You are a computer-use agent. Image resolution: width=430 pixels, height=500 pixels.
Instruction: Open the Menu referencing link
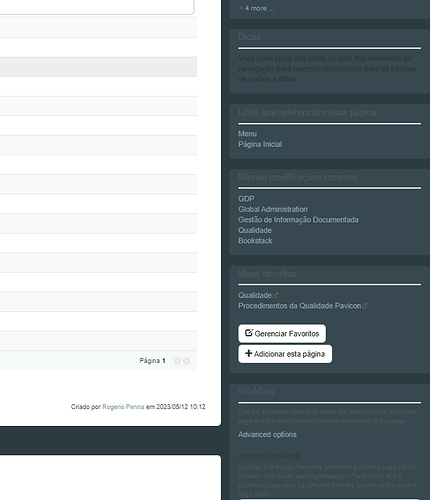(247, 134)
